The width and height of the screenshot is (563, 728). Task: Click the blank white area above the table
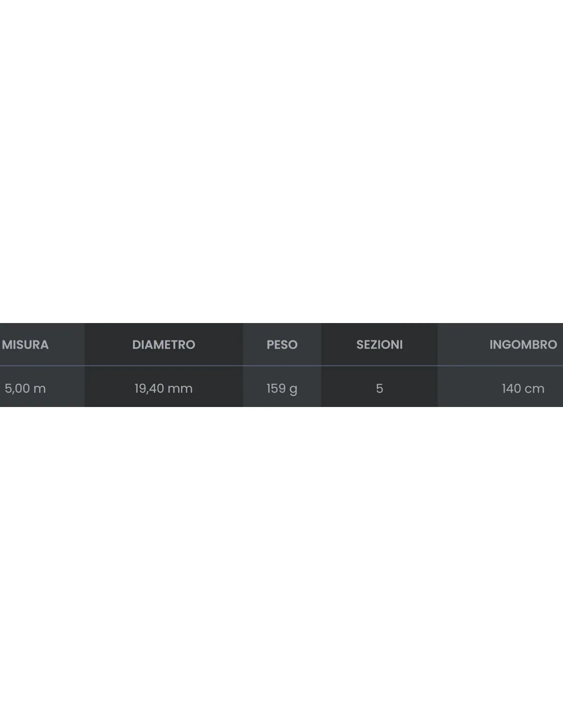[x=281, y=161]
